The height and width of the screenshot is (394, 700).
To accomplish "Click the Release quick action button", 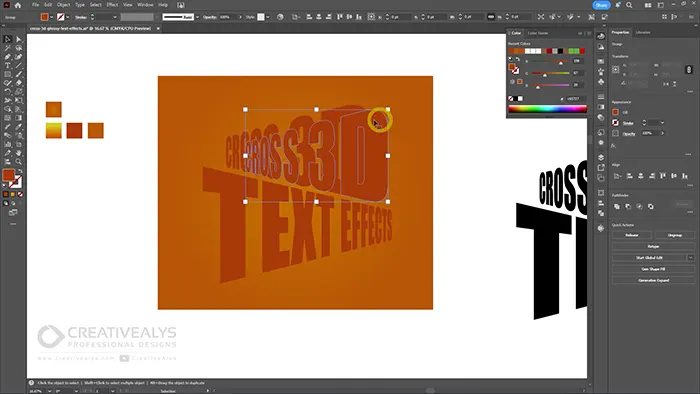I will pyautogui.click(x=632, y=235).
